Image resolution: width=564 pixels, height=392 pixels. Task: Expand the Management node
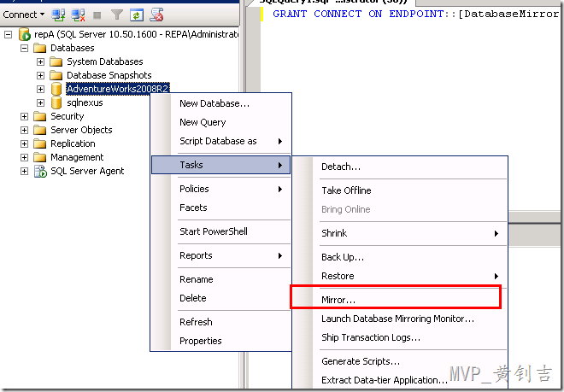(24, 157)
